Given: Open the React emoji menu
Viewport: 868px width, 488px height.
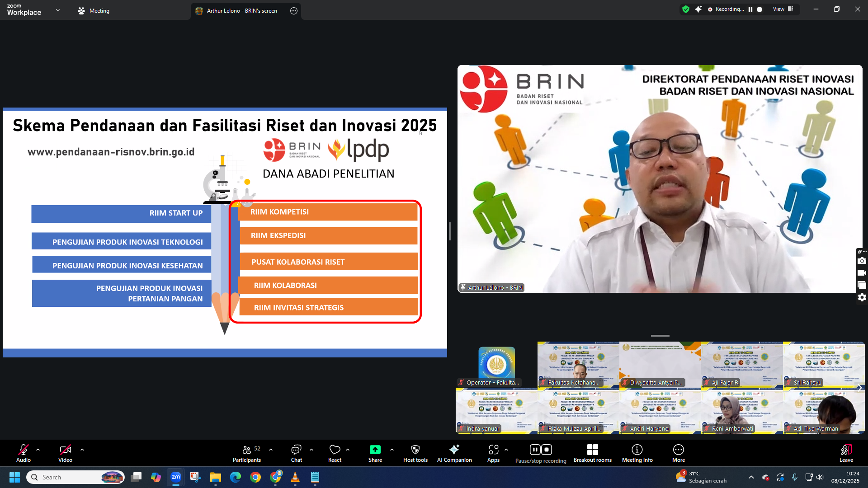Looking at the screenshot, I should 335,450.
